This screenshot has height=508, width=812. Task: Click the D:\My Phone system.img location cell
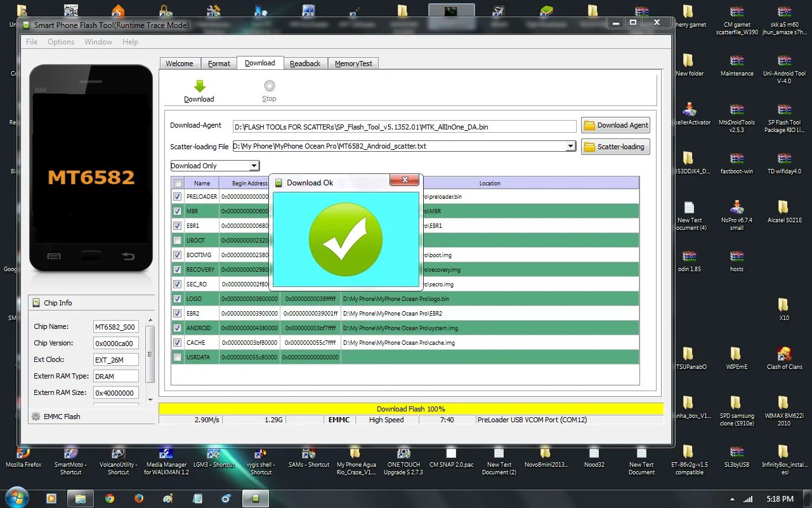click(x=490, y=328)
